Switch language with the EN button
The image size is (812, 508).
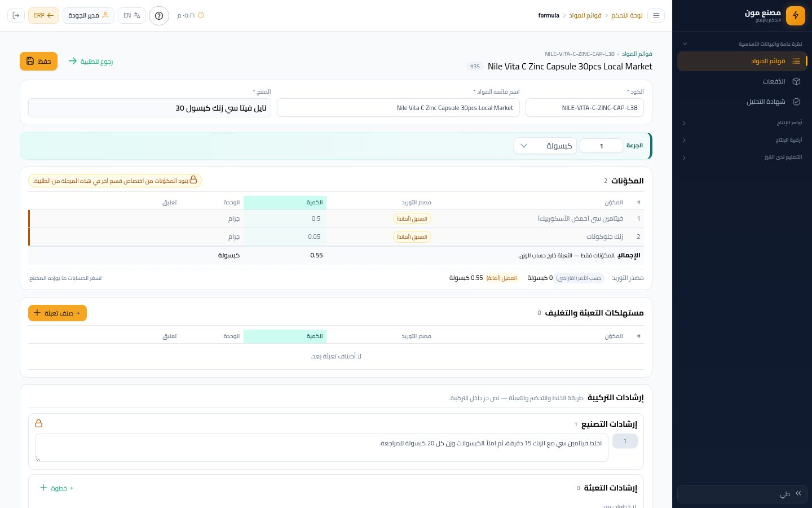(x=132, y=15)
